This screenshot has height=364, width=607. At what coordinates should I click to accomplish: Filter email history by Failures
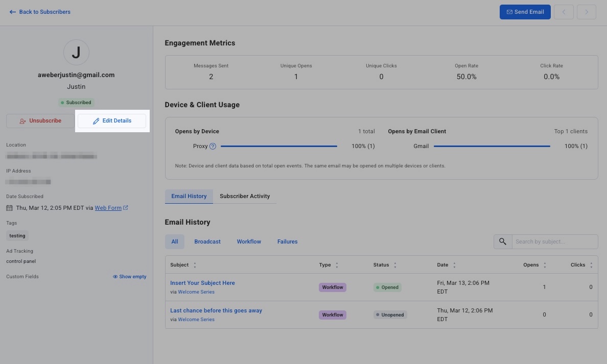[287, 241]
